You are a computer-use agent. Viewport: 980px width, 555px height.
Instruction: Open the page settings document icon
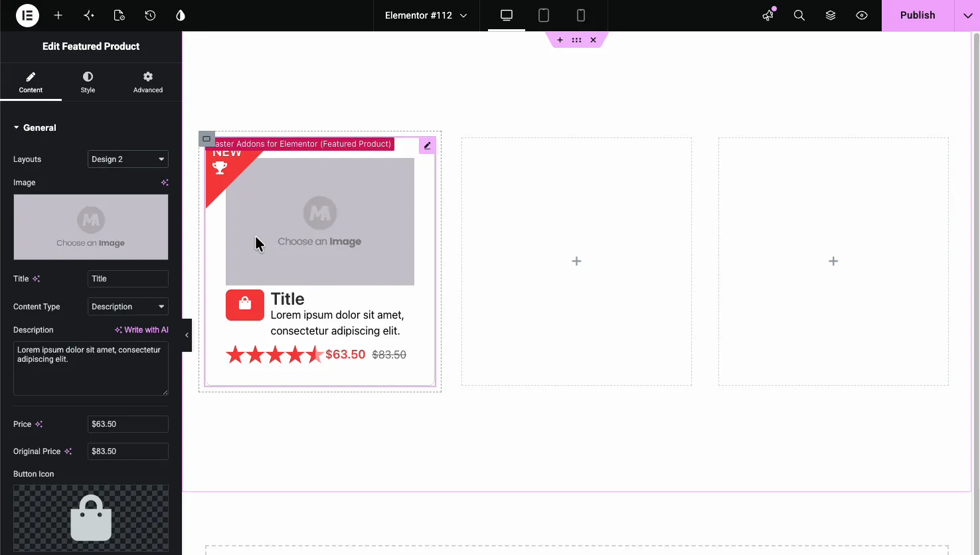(x=120, y=15)
